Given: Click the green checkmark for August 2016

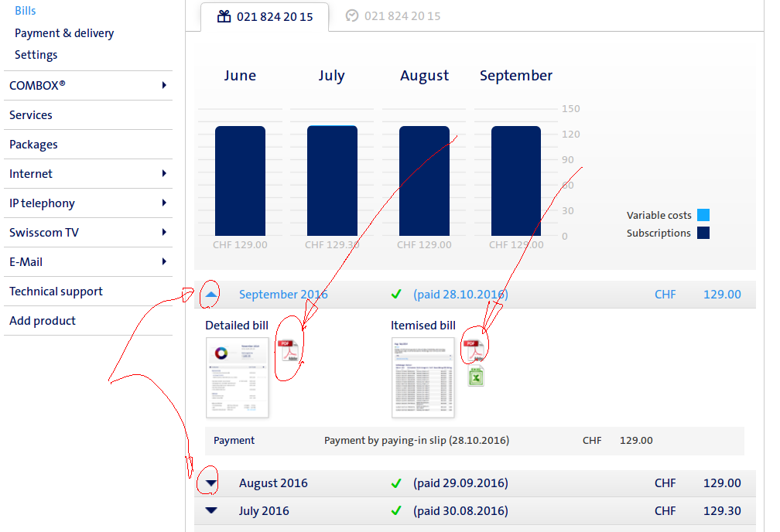Looking at the screenshot, I should coord(396,483).
